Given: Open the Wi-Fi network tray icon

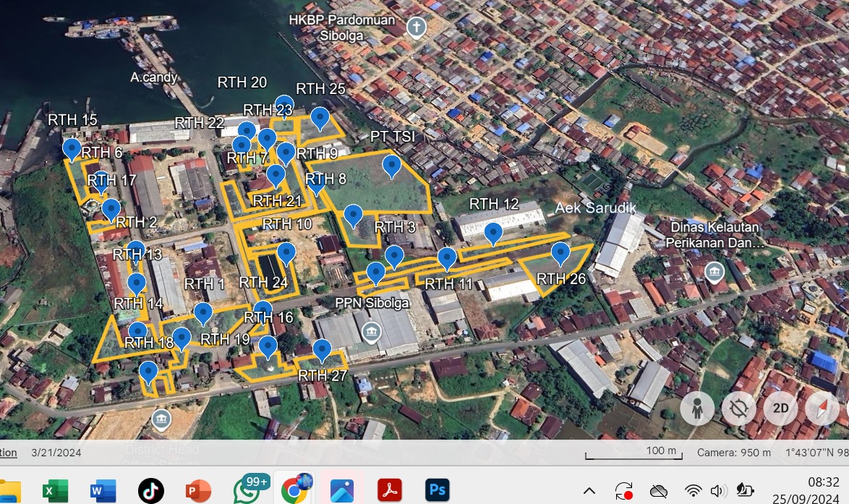Looking at the screenshot, I should [x=693, y=491].
